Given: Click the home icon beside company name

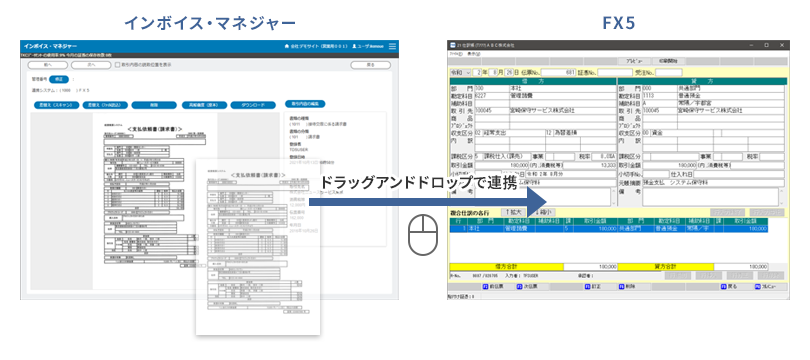Looking at the screenshot, I should click(x=287, y=46).
